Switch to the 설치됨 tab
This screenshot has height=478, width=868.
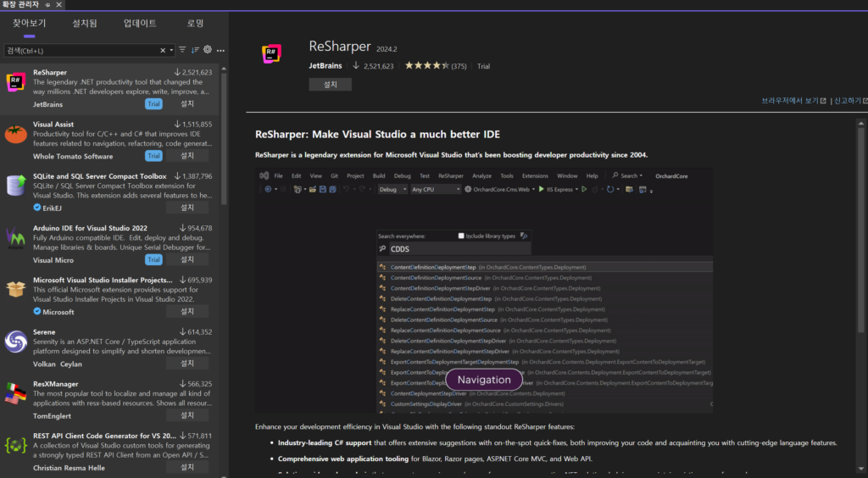(x=85, y=23)
